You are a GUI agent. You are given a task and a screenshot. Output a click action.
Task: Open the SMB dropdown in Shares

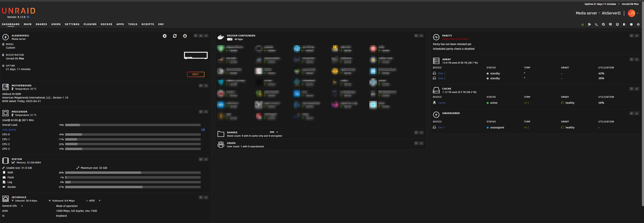274,132
